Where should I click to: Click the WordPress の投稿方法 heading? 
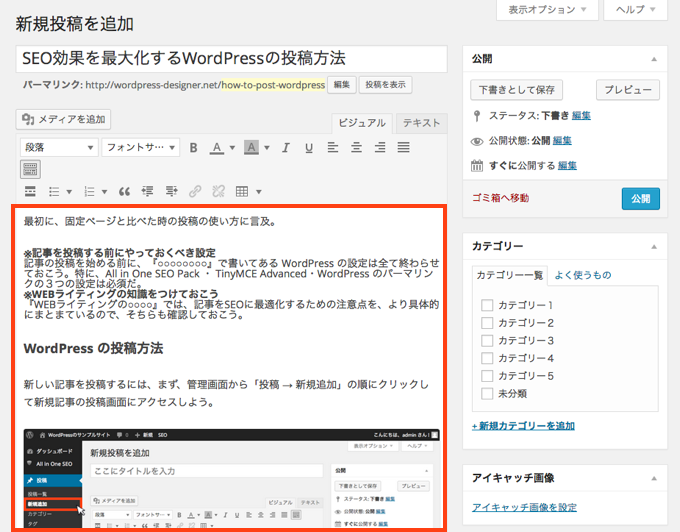coord(93,348)
